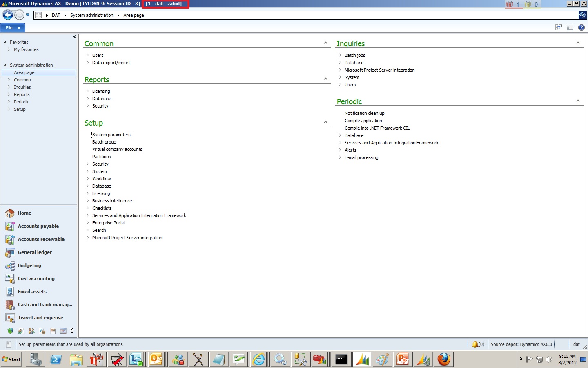Open navigation history dropdown arrow
Viewport: 588px width, 368px height.
[28, 15]
